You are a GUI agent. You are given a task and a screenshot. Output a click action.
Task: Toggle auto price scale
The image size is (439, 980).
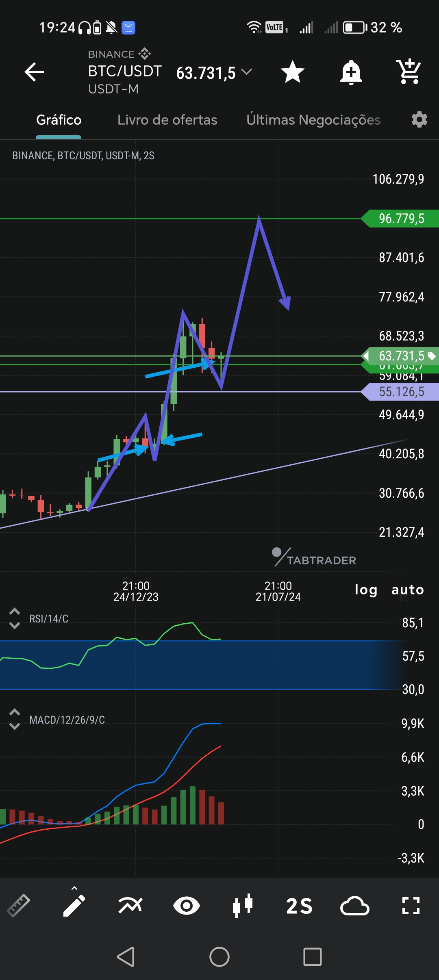pyautogui.click(x=407, y=590)
